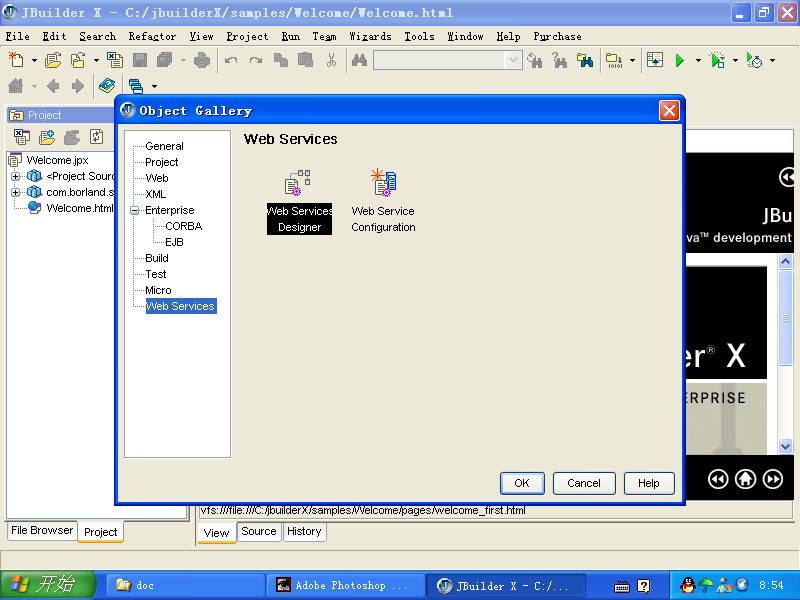Click the Cut scissors icon
This screenshot has width=800, height=600.
331,61
